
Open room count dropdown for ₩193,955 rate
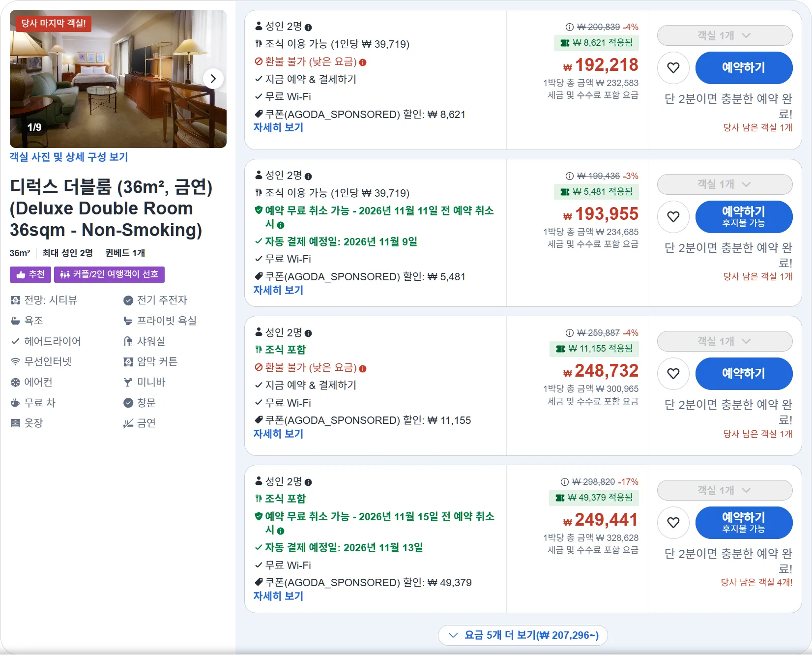point(725,184)
